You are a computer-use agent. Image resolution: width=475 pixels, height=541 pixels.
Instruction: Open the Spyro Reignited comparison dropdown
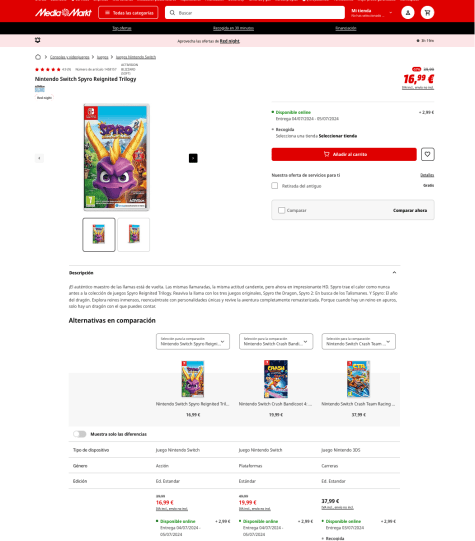click(193, 341)
